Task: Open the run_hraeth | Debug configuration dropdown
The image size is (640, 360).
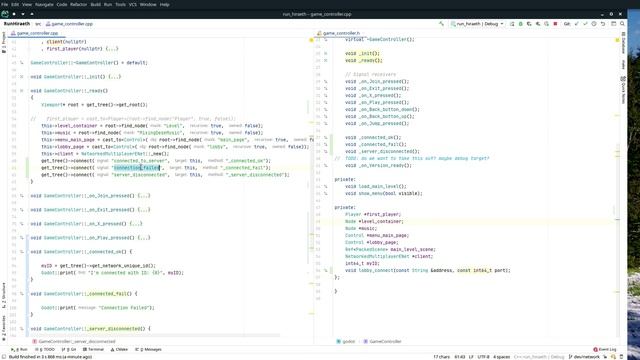Action: [477, 24]
